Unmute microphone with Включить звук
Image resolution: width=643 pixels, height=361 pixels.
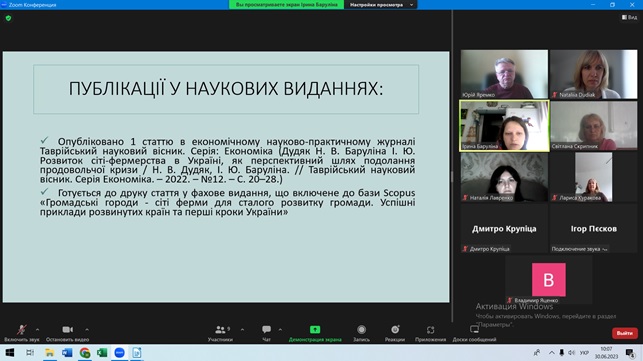21,329
